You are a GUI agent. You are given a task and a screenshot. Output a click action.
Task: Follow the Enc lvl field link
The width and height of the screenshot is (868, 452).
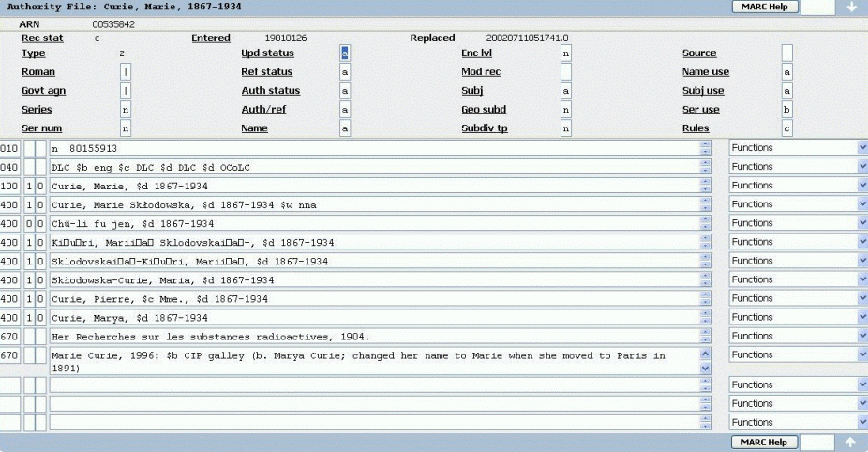[x=478, y=53]
